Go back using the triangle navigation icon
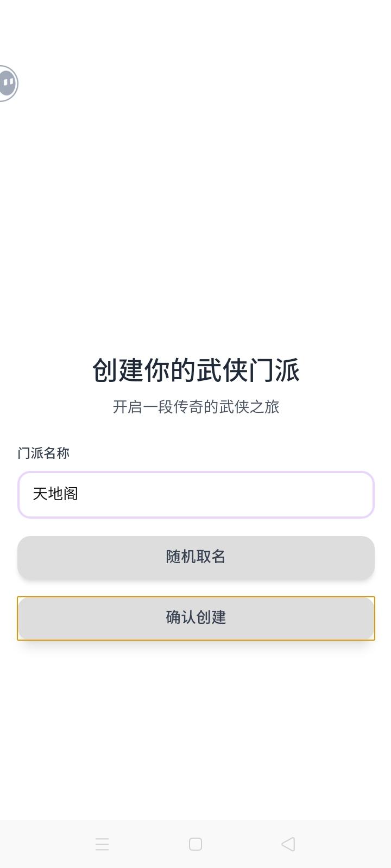 (x=288, y=844)
